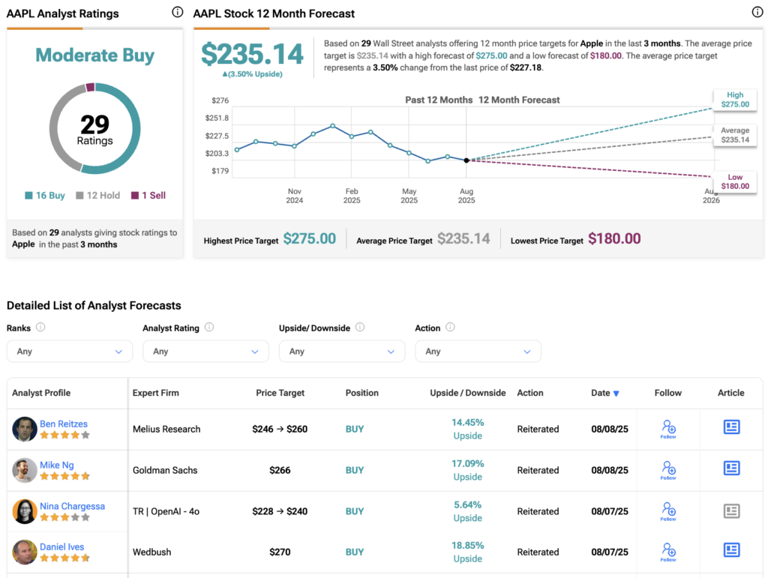Open the Action filter dropdown
768x578 pixels.
tap(478, 351)
